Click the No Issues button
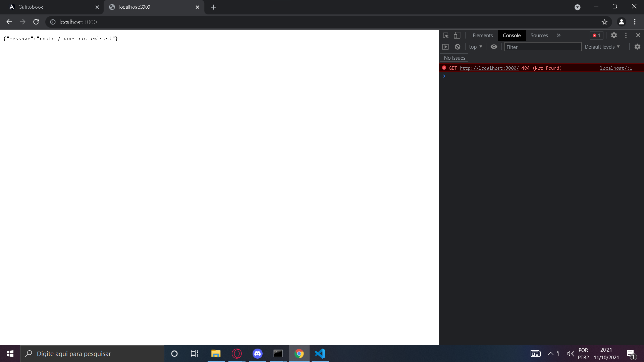644x362 pixels. (x=454, y=58)
